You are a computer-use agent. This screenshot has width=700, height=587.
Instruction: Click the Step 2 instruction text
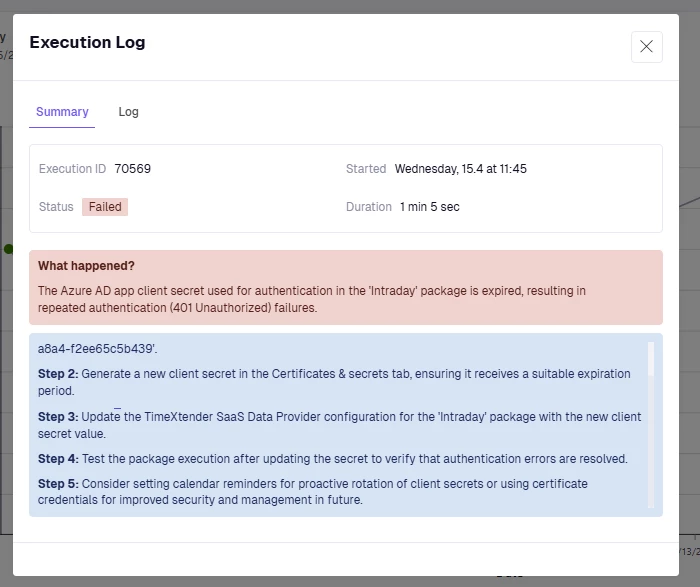point(334,382)
